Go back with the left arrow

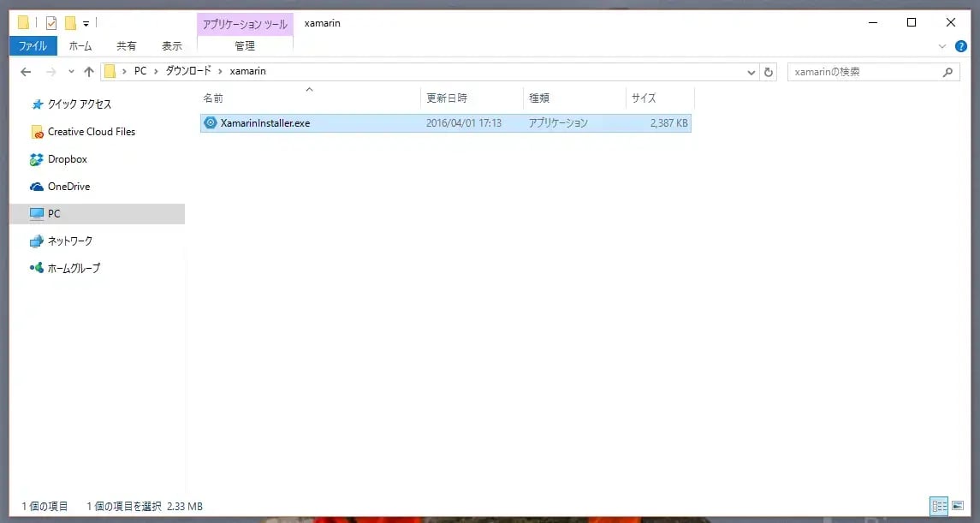click(26, 72)
